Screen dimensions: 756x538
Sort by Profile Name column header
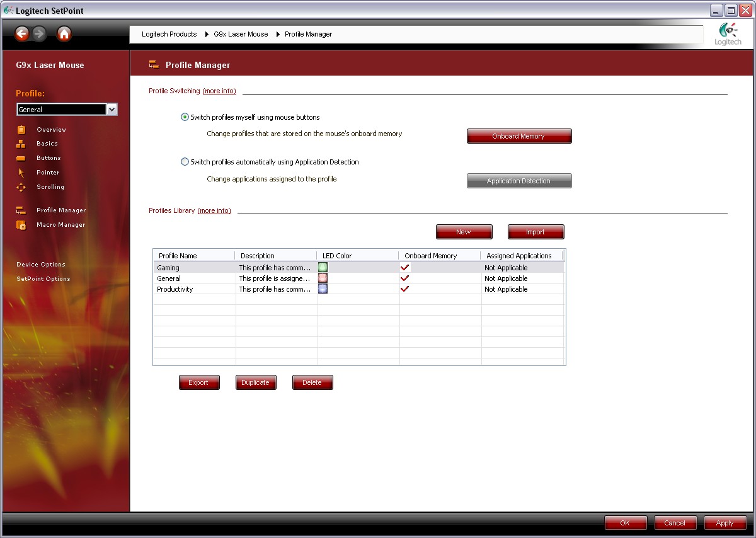coord(194,256)
